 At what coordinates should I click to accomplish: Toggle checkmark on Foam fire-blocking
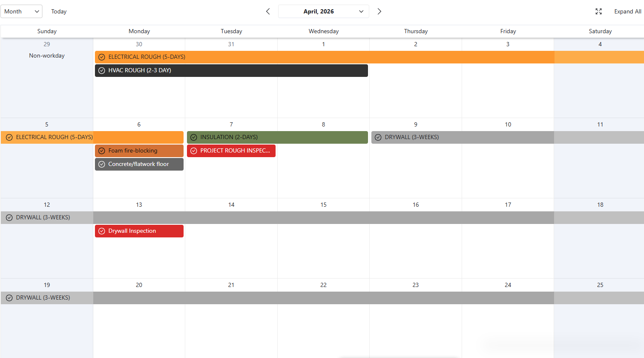[x=102, y=151]
